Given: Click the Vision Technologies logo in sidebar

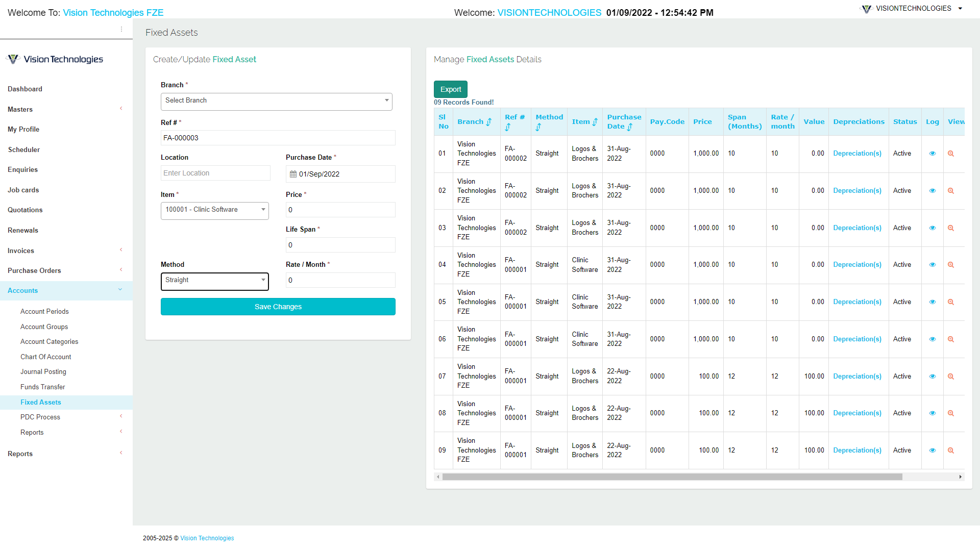Looking at the screenshot, I should [54, 59].
